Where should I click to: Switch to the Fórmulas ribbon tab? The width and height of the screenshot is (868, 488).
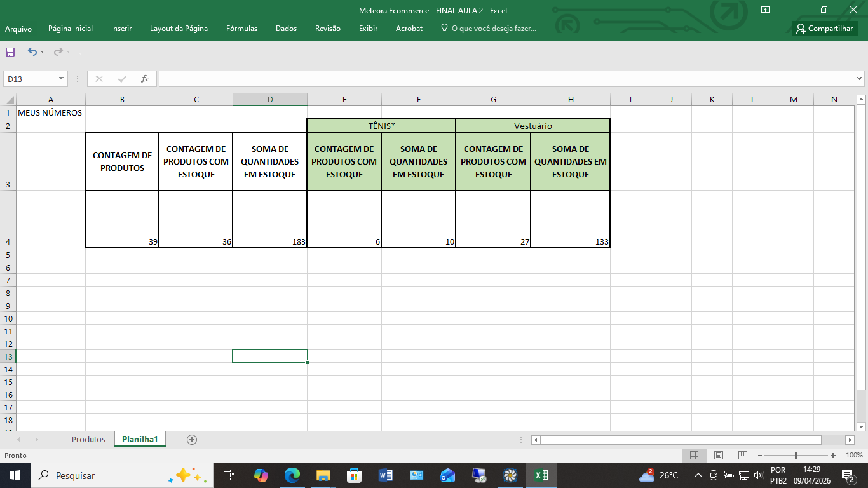(242, 29)
